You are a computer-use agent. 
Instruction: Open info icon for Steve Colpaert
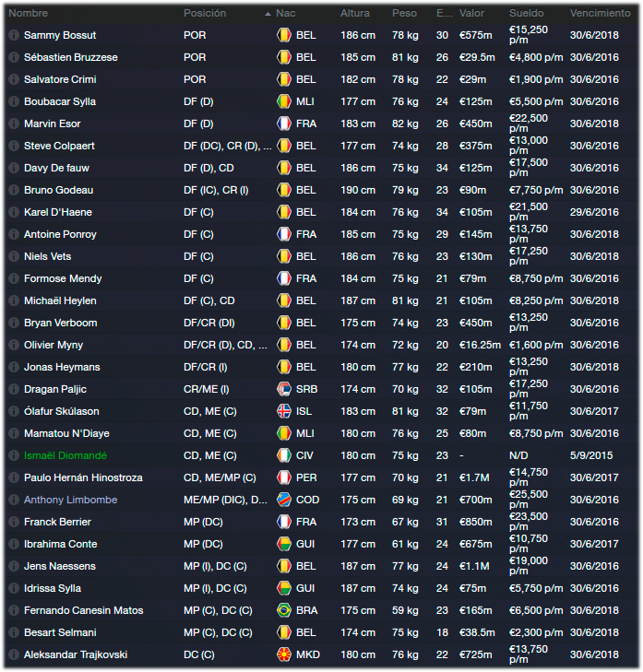(14, 146)
